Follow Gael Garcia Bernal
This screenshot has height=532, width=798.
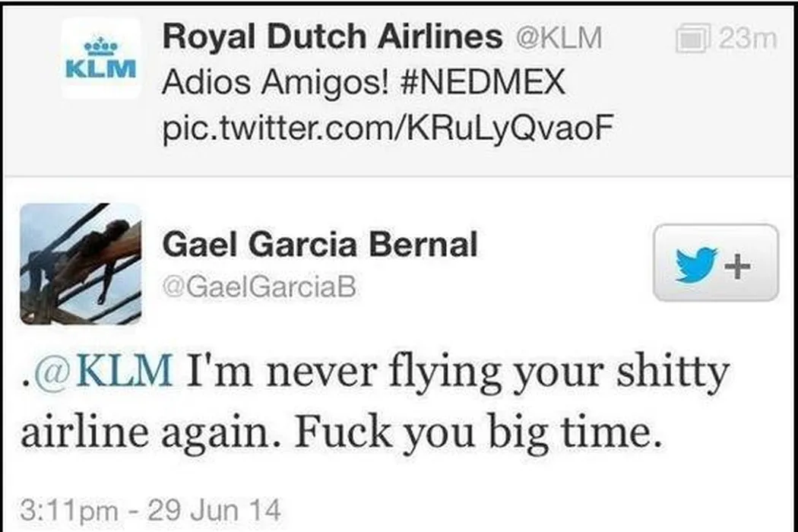click(x=715, y=263)
